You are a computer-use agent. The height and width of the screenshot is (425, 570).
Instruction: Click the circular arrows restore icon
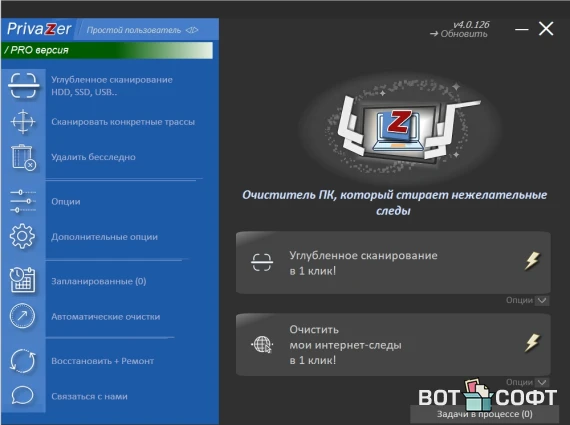coord(23,361)
